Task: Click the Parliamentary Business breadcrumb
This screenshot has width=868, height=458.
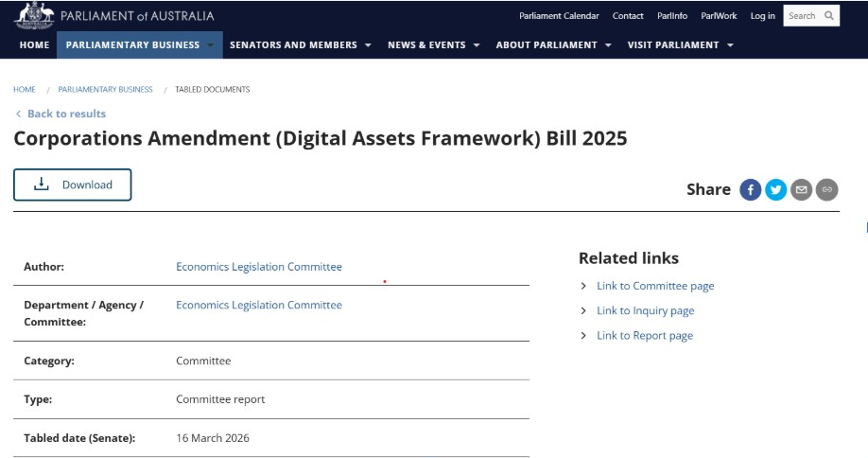Action: point(105,89)
